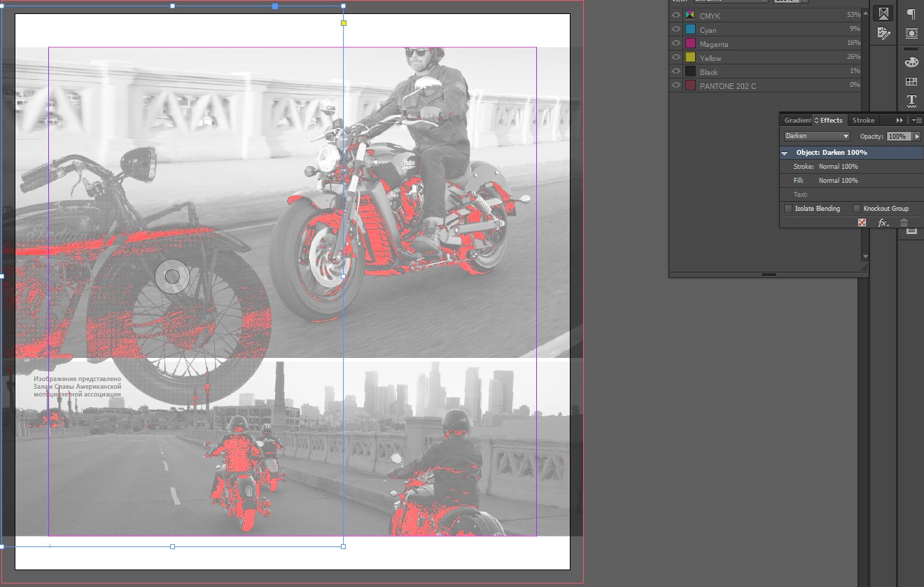The image size is (924, 587).
Task: Open the Table panel grid icon
Action: pyautogui.click(x=911, y=82)
